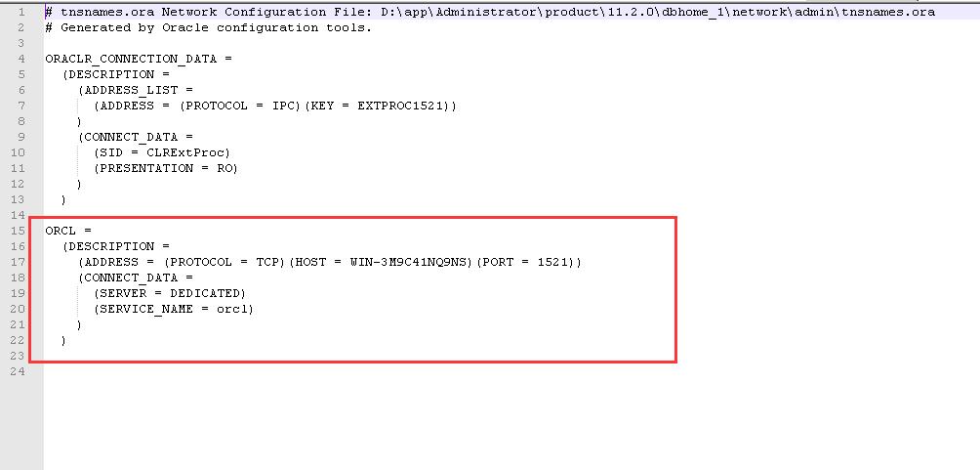The width and height of the screenshot is (980, 470).
Task: Click line number 15 in the margin
Action: [18, 231]
